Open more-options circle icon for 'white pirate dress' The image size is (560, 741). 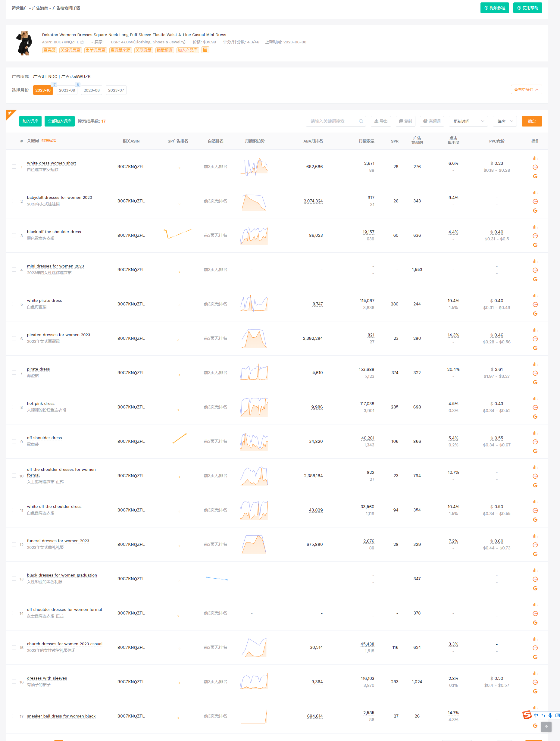(535, 305)
